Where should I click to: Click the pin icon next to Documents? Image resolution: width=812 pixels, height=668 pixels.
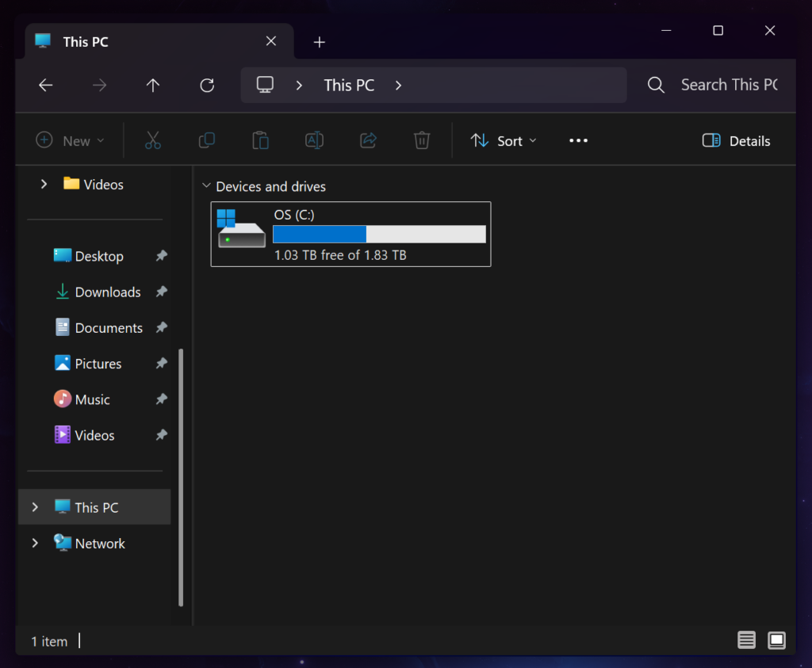coord(162,327)
